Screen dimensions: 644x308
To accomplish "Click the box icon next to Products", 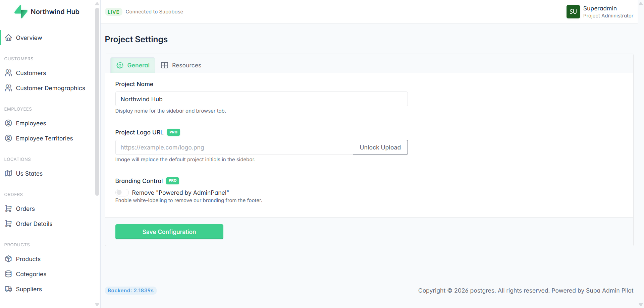I will point(9,259).
